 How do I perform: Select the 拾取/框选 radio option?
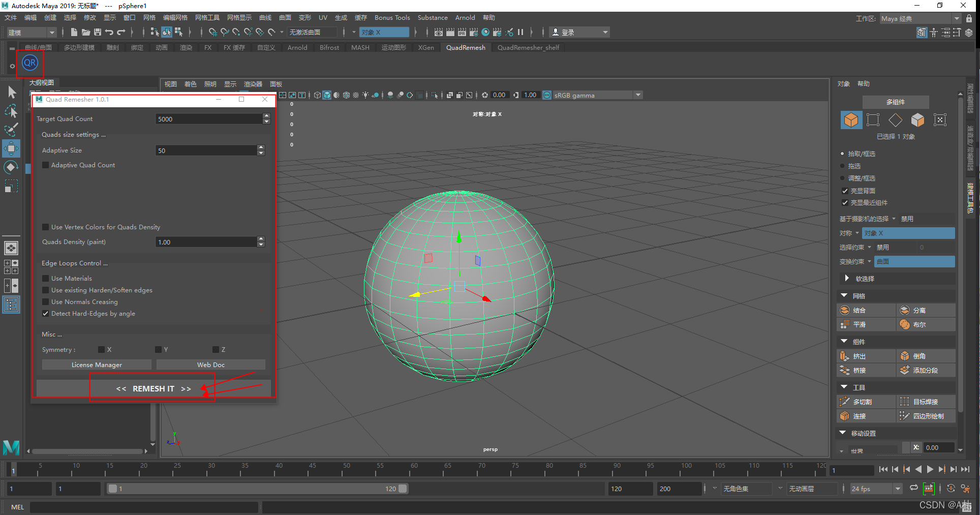tap(842, 154)
